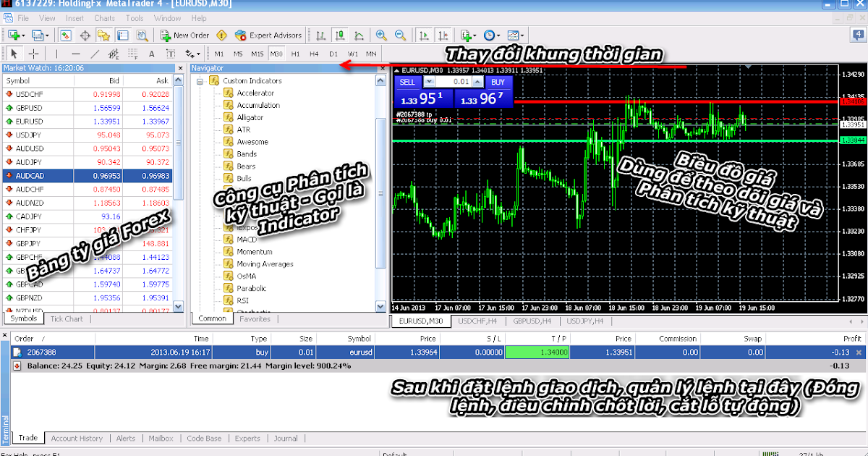Switch timeframe to M15
Viewport: 868px width, 456px height.
coord(258,54)
